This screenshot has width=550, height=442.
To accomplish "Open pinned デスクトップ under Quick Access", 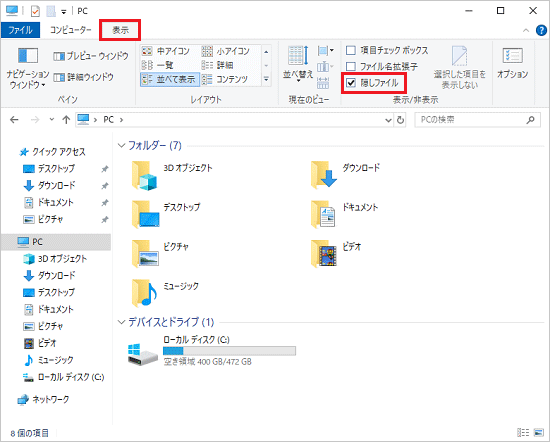I will click(49, 169).
